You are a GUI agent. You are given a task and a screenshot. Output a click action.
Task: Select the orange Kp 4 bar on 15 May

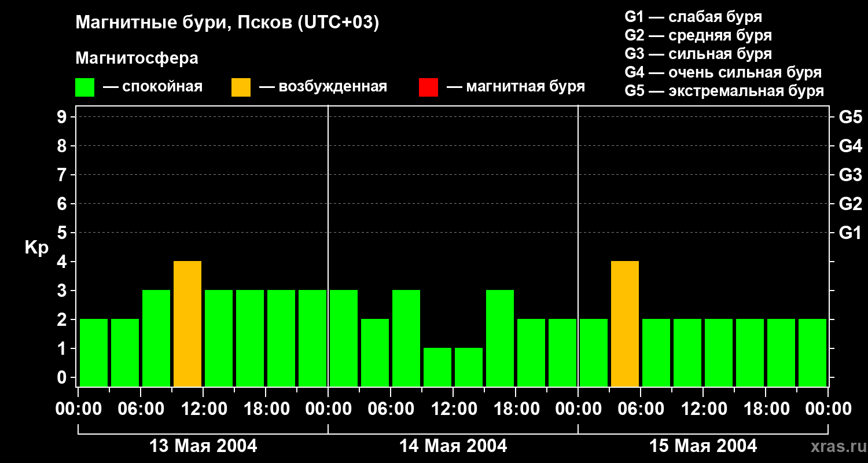(625, 323)
